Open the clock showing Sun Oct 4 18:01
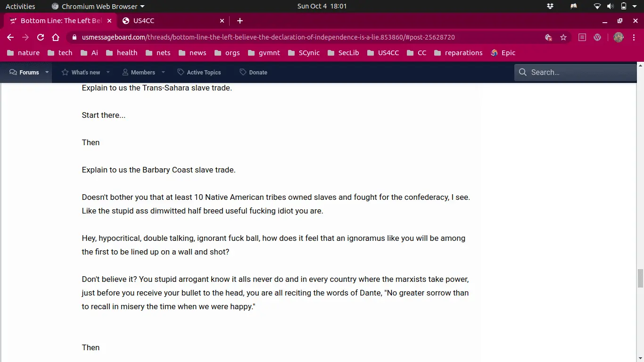 point(322,6)
